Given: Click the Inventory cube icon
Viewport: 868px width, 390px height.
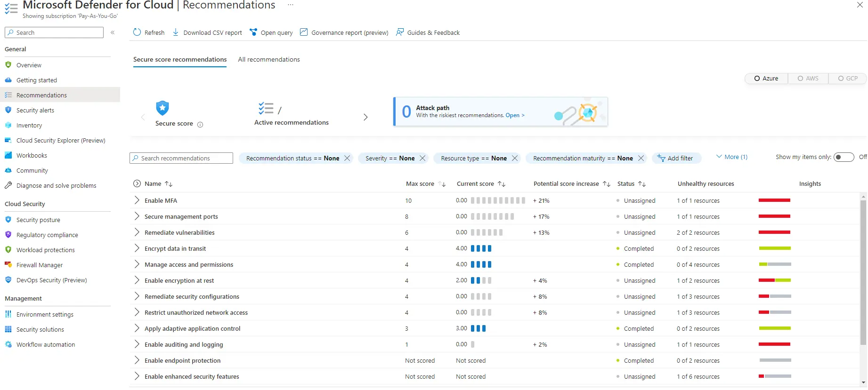Looking at the screenshot, I should tap(8, 125).
